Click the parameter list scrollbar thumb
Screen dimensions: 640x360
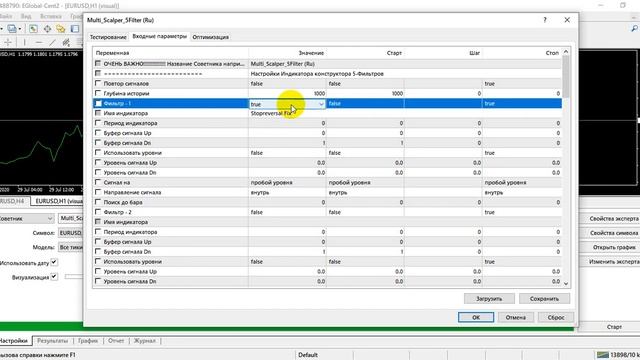[x=566, y=76]
